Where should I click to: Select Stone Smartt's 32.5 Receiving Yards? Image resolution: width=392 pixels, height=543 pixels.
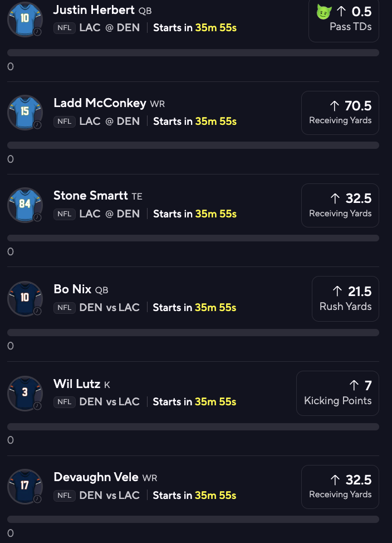340,205
